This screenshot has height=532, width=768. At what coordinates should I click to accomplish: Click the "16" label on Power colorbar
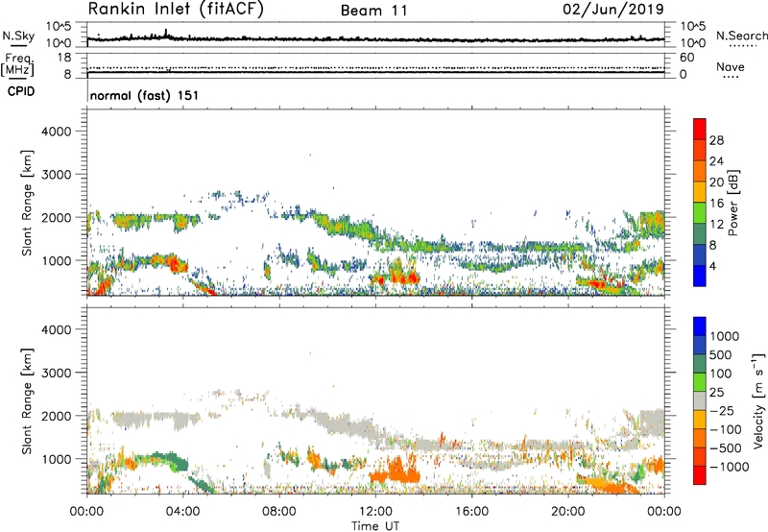tap(716, 204)
